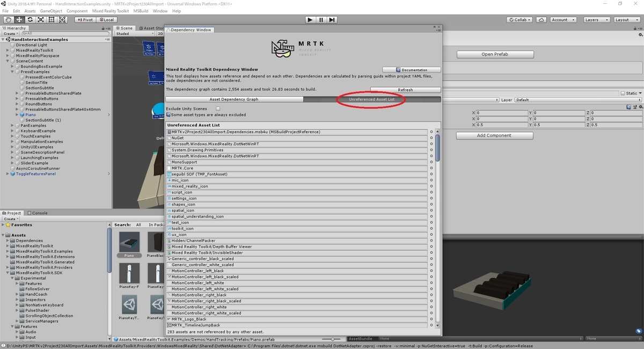Open the Mixed Reality Toolkit menu
Screen dimensions: 644x349
[111, 11]
